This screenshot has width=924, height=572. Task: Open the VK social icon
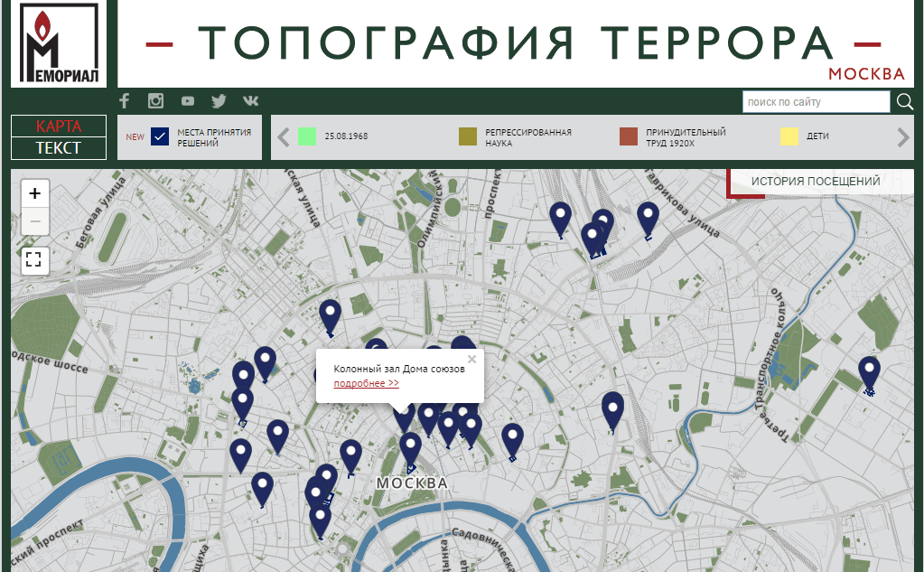pos(250,101)
